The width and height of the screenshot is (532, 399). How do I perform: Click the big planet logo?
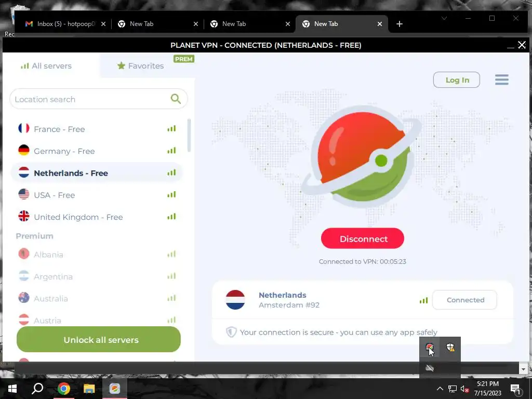[362, 156]
